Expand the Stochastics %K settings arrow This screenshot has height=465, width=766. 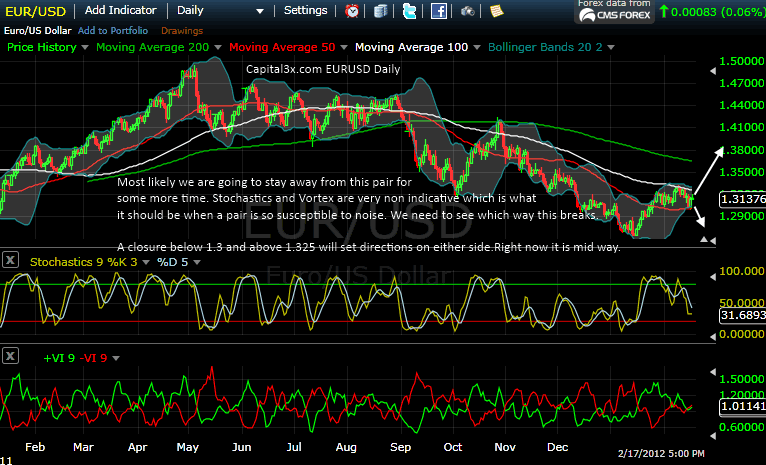coord(147,262)
